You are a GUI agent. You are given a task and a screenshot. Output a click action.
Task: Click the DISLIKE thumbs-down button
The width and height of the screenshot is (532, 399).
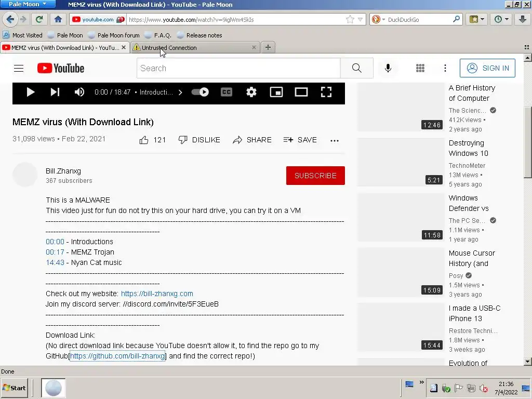click(x=199, y=140)
